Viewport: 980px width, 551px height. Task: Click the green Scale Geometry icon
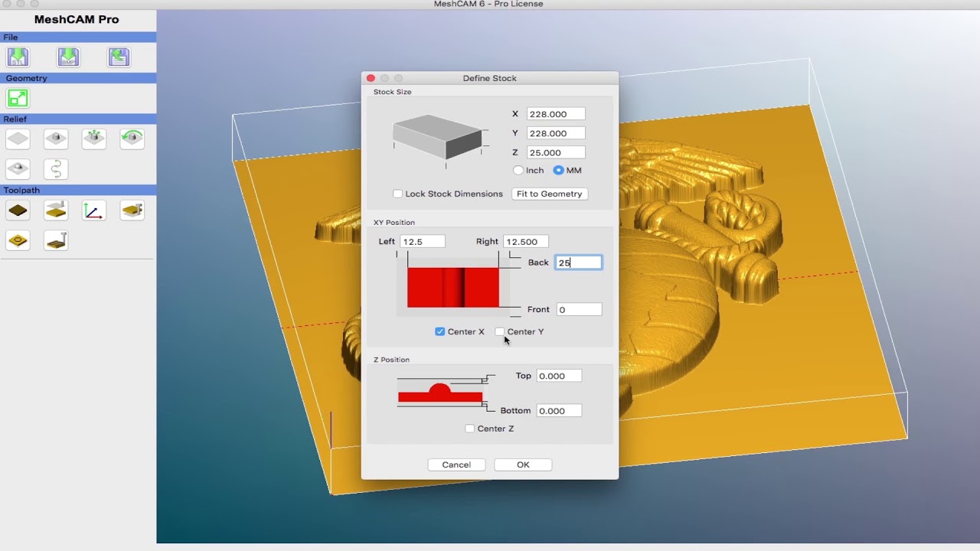click(18, 98)
